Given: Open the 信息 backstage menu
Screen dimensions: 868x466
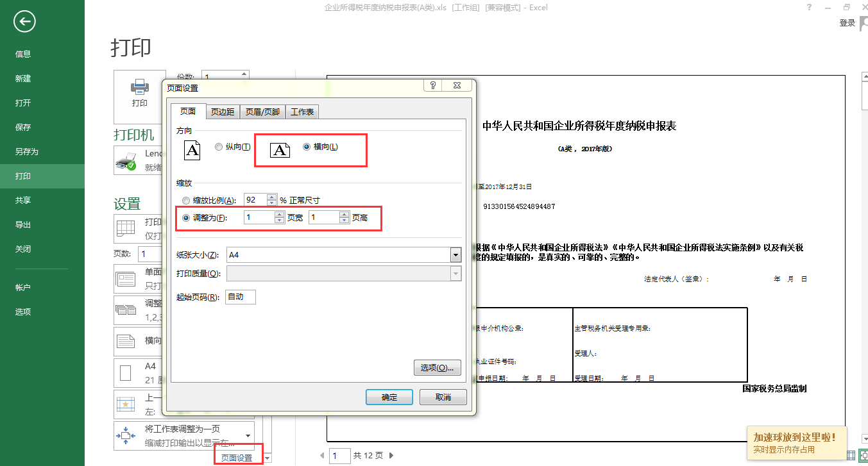Looking at the screenshot, I should [42, 54].
